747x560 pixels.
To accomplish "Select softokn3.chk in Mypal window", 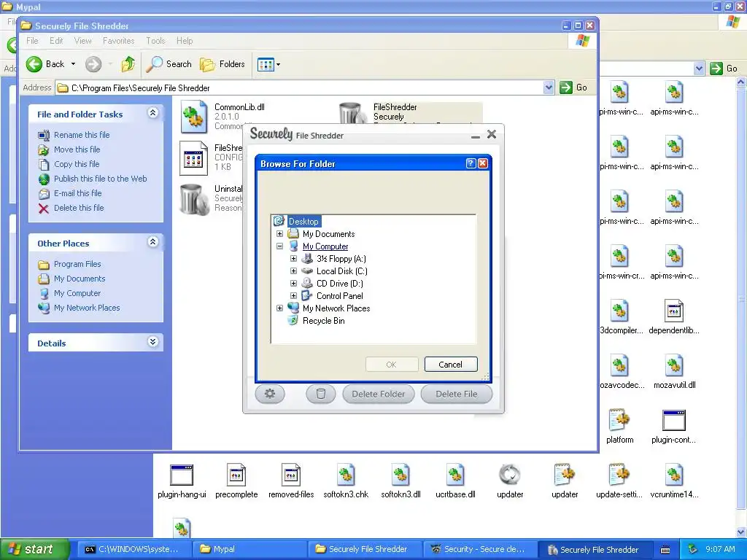I will (x=346, y=482).
